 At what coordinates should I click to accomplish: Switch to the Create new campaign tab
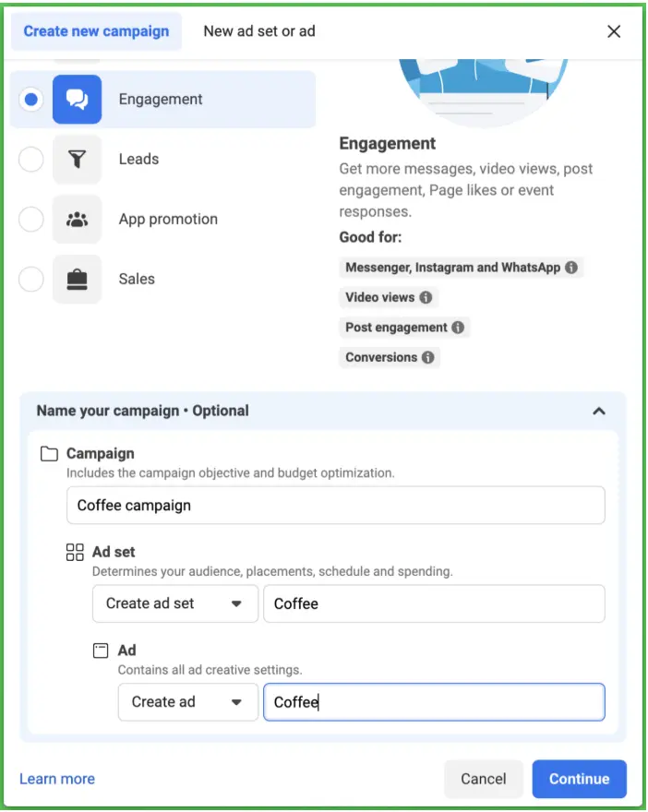click(x=96, y=30)
